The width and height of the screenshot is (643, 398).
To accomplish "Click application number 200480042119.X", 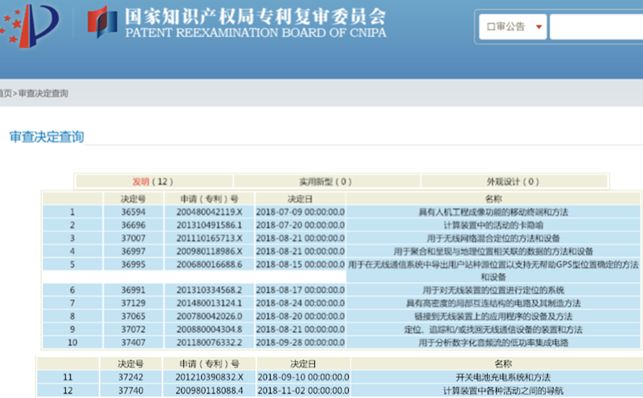I will coord(209,212).
